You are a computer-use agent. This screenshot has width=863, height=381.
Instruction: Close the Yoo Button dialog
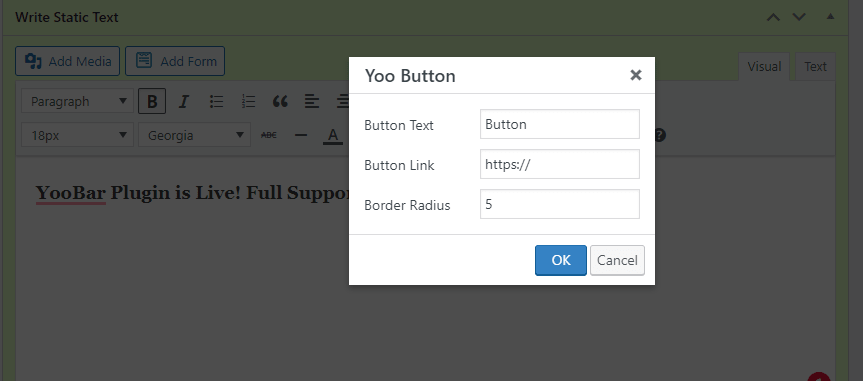(636, 75)
